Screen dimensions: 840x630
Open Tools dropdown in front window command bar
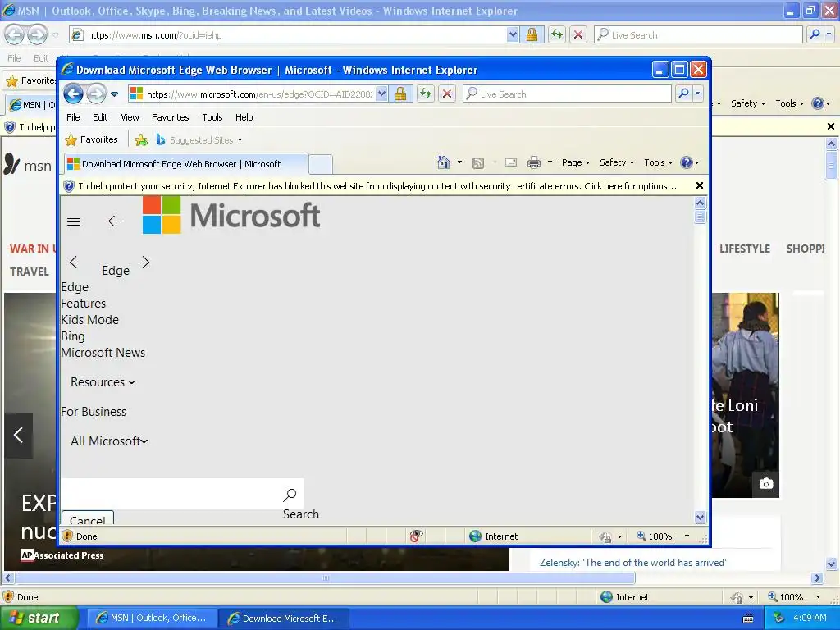658,162
